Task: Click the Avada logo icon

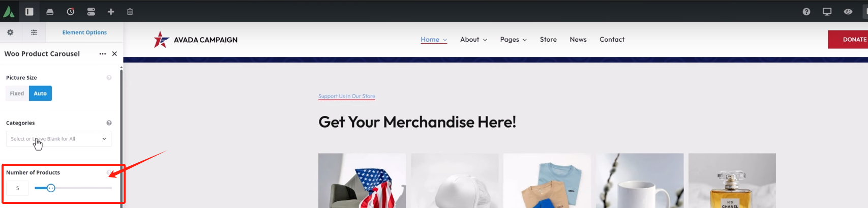Action: 9,11
